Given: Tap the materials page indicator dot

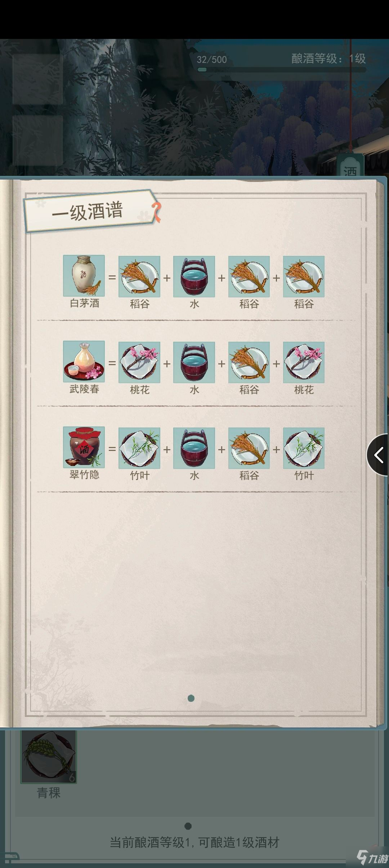Looking at the screenshot, I should click(x=188, y=826).
